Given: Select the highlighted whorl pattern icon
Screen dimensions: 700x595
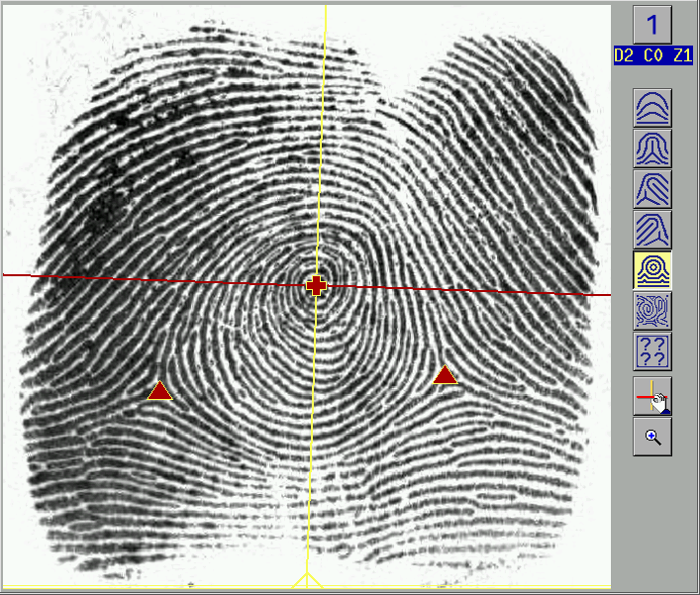Looking at the screenshot, I should click(652, 270).
